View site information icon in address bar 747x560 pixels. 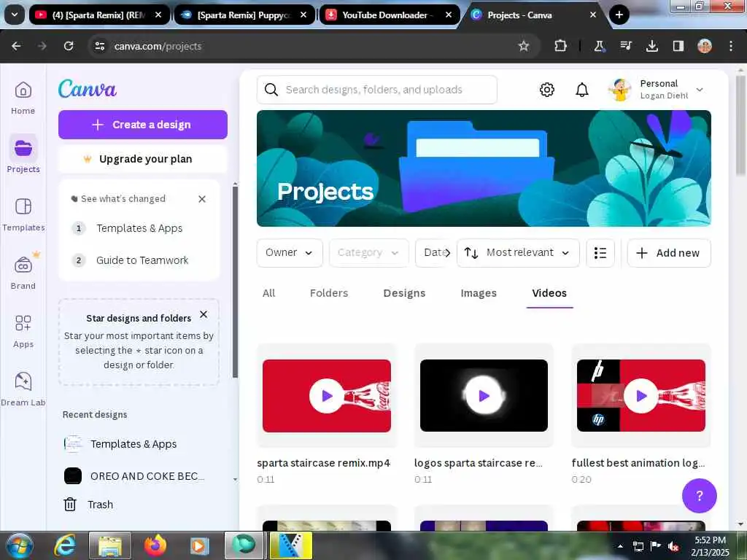click(99, 46)
